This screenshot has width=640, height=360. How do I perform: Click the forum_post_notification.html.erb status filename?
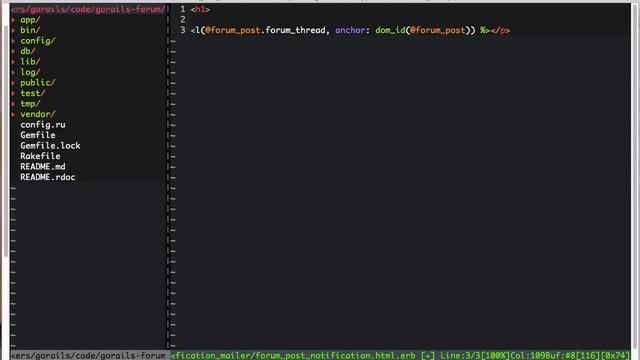tap(335, 356)
